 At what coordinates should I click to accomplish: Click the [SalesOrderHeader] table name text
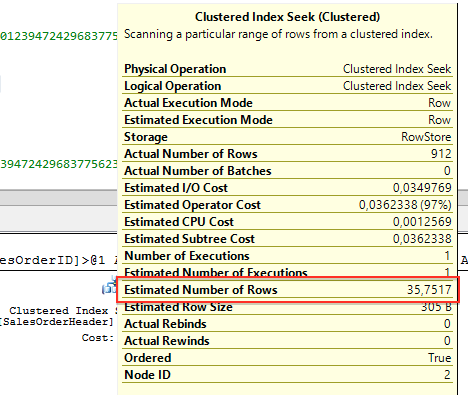coord(57,322)
